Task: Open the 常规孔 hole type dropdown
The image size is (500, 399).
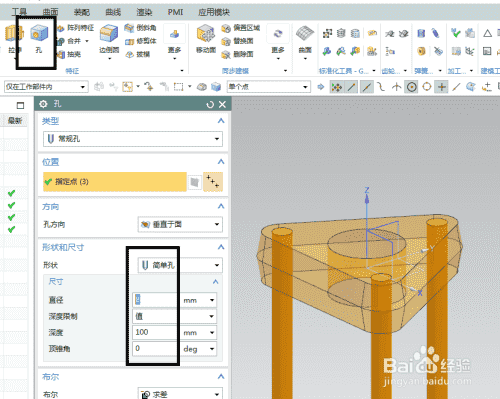Action: 133,139
